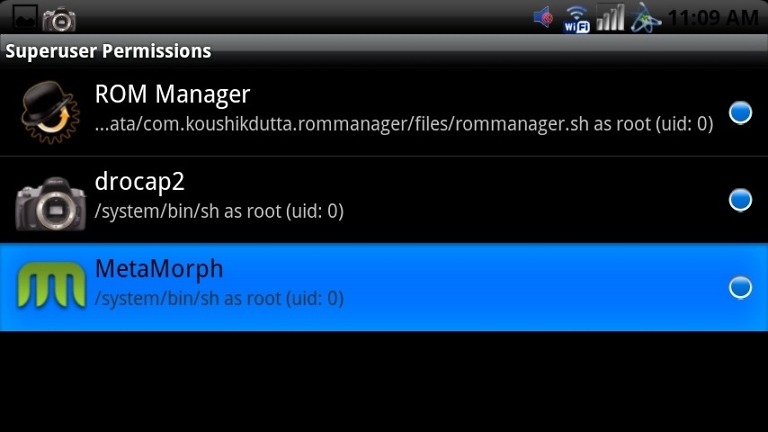Tap the muted speaker status icon
This screenshot has height=432, width=768.
(x=544, y=18)
